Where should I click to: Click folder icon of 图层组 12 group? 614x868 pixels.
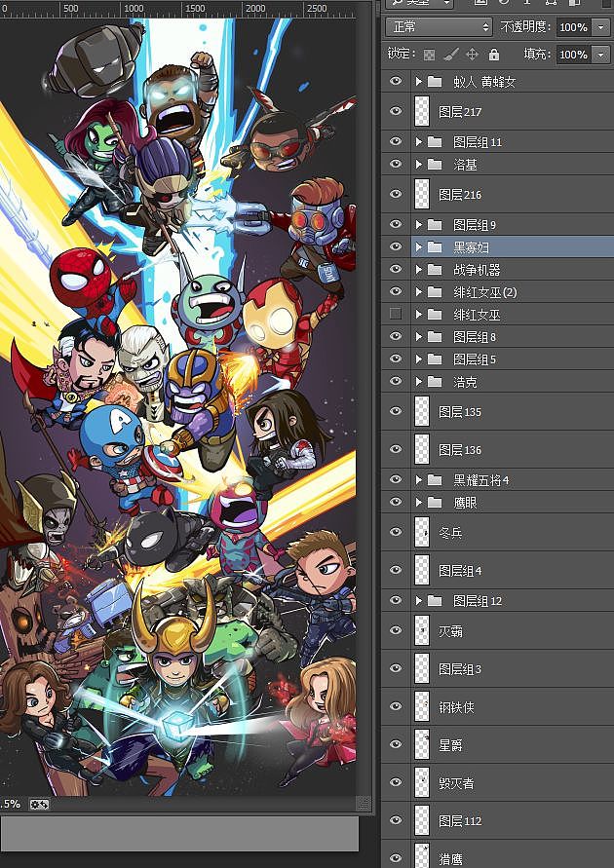pos(435,600)
